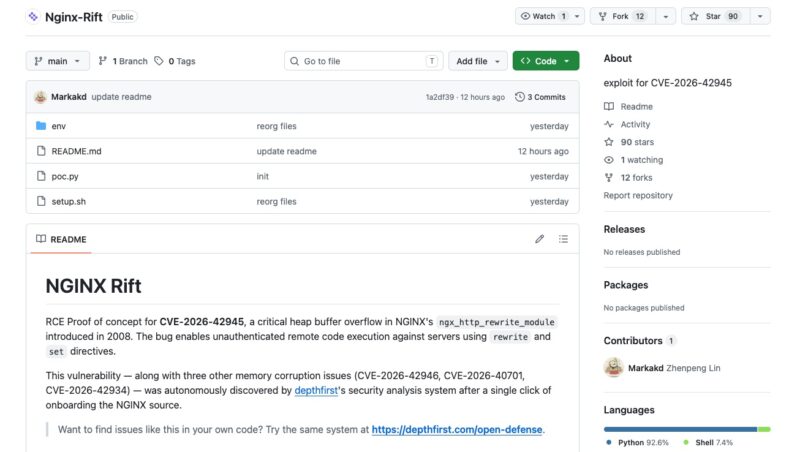Image resolution: width=800 pixels, height=452 pixels.
Task: Click the Nginx-Rift repository name
Action: [x=73, y=17]
